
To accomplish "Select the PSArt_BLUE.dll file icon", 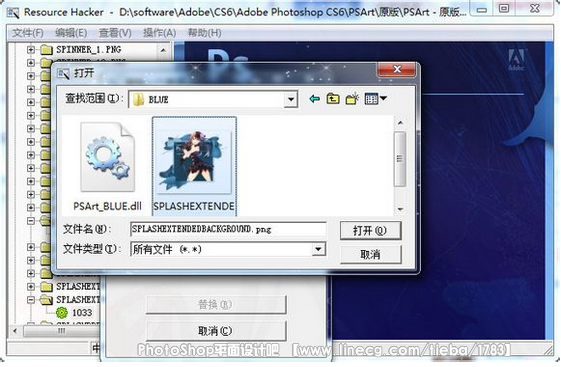I will click(108, 157).
